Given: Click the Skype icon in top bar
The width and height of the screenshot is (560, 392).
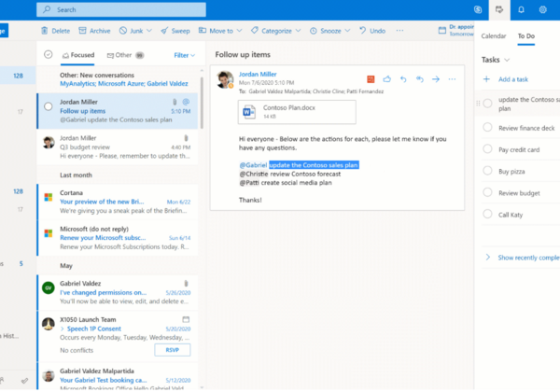Looking at the screenshot, I should coord(478,9).
